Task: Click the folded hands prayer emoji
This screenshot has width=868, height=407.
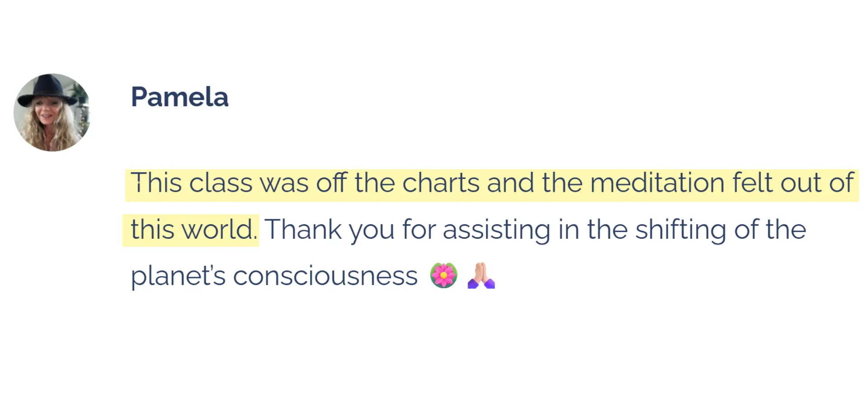Action: [481, 275]
